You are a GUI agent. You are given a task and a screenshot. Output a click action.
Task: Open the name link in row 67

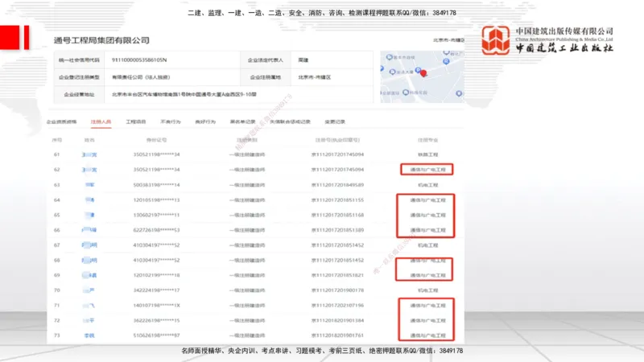(x=89, y=245)
